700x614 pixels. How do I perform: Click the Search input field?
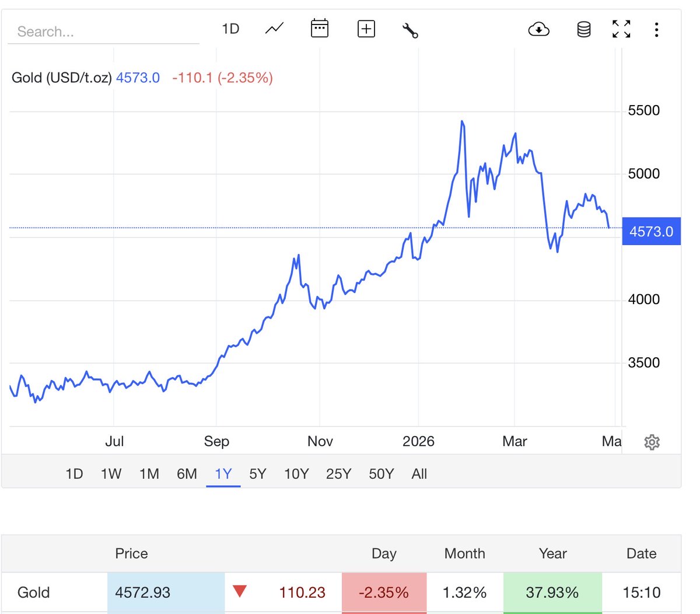tap(103, 32)
